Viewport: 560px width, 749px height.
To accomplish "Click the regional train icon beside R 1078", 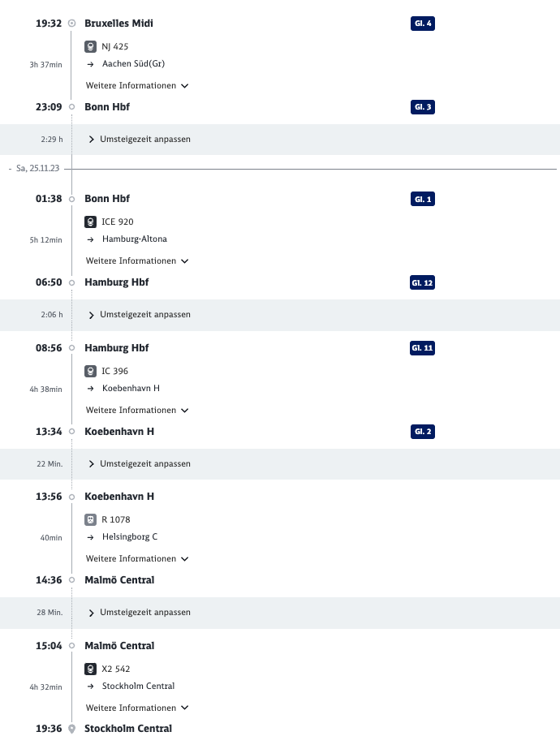I will [x=90, y=519].
